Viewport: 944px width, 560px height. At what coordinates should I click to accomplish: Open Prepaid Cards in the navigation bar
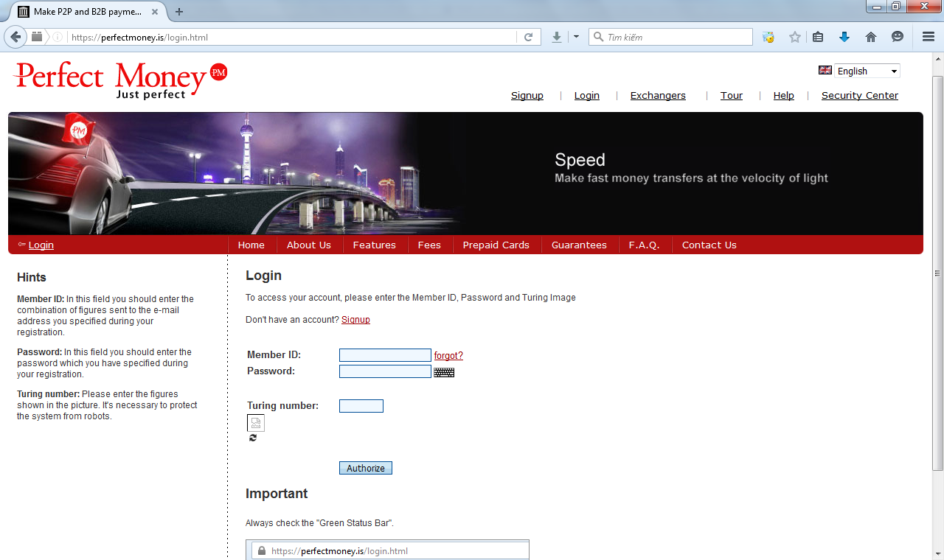(x=496, y=245)
